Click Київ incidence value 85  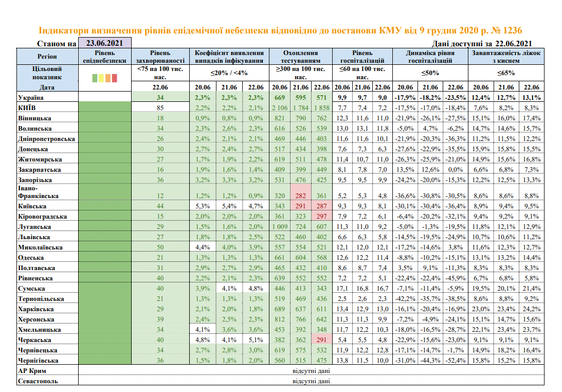tap(160, 108)
